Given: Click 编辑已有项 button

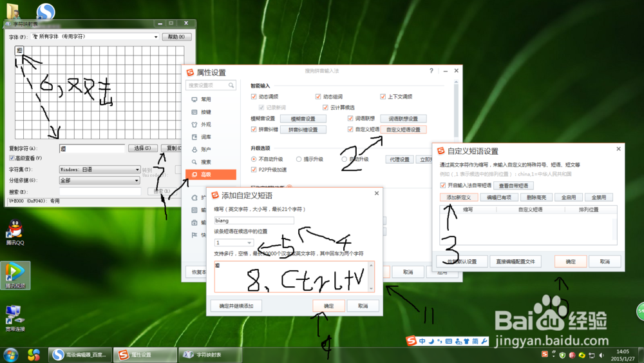Looking at the screenshot, I should (x=499, y=197).
